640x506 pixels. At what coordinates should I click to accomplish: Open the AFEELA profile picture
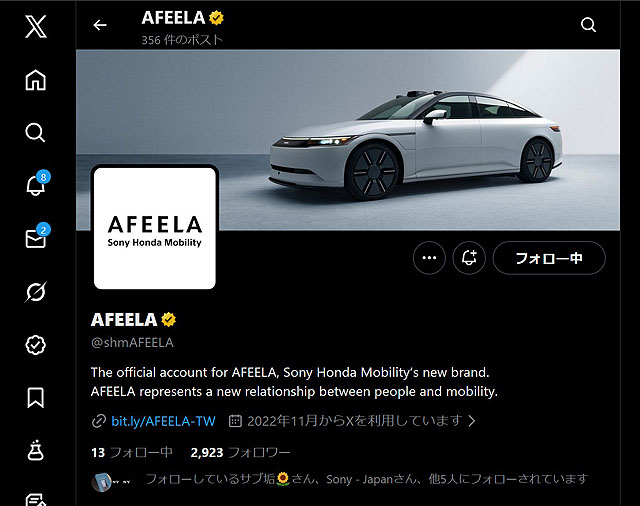click(x=155, y=228)
